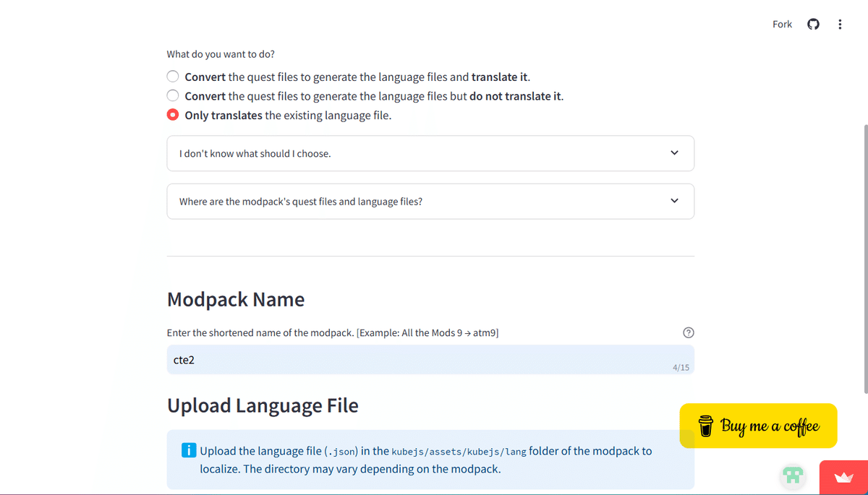This screenshot has height=495, width=868.
Task: Click the page vertical scrollbar
Action: tap(865, 259)
